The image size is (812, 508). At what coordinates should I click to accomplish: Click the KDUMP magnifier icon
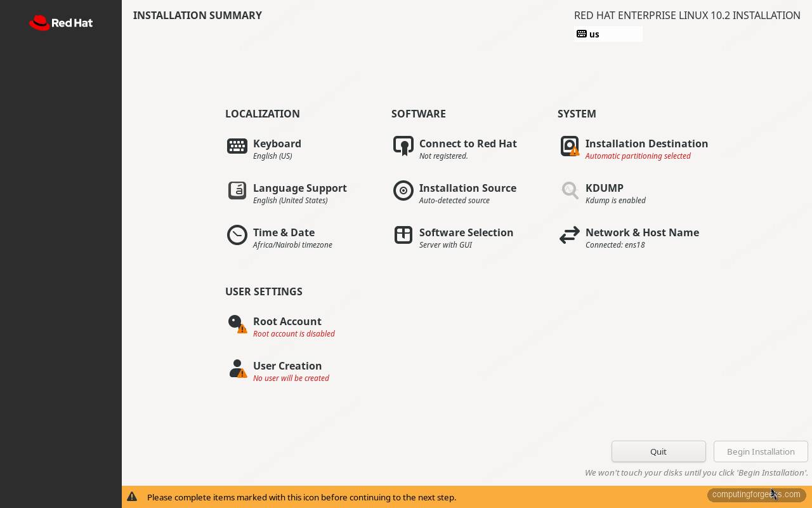point(570,190)
